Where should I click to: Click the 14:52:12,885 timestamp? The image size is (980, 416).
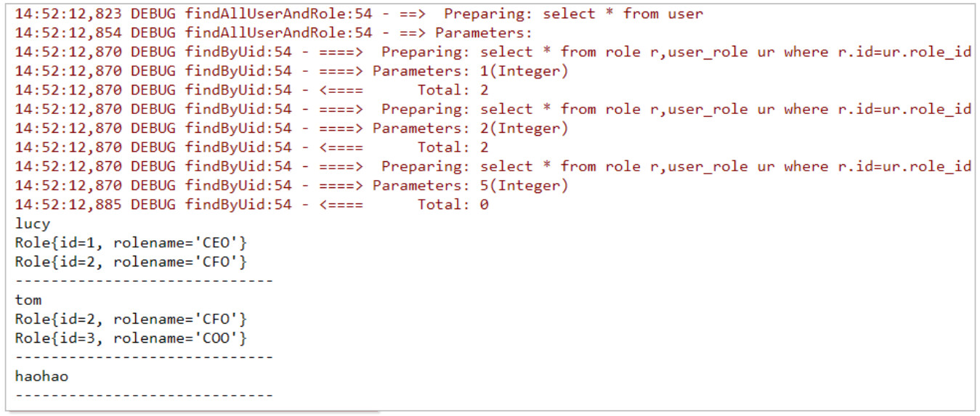point(70,205)
